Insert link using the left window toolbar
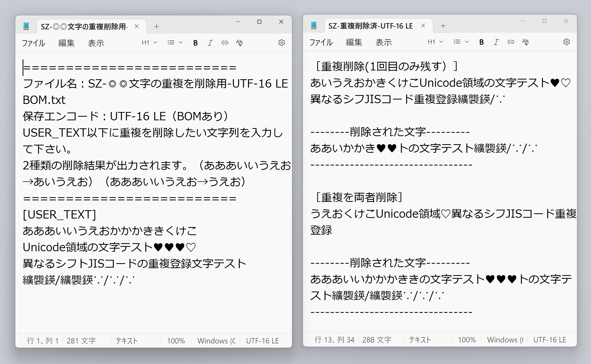The height and width of the screenshot is (364, 591). [x=225, y=43]
